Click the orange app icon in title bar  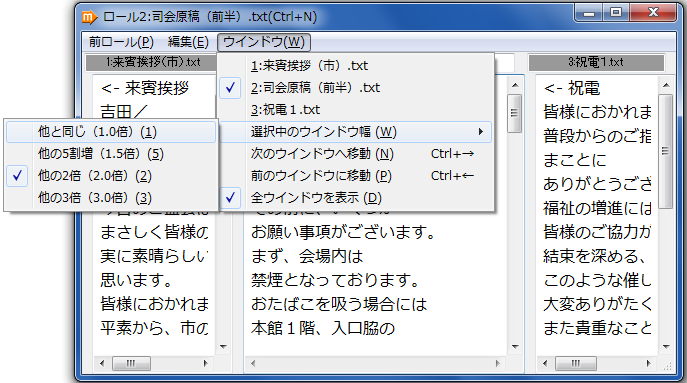click(x=89, y=17)
